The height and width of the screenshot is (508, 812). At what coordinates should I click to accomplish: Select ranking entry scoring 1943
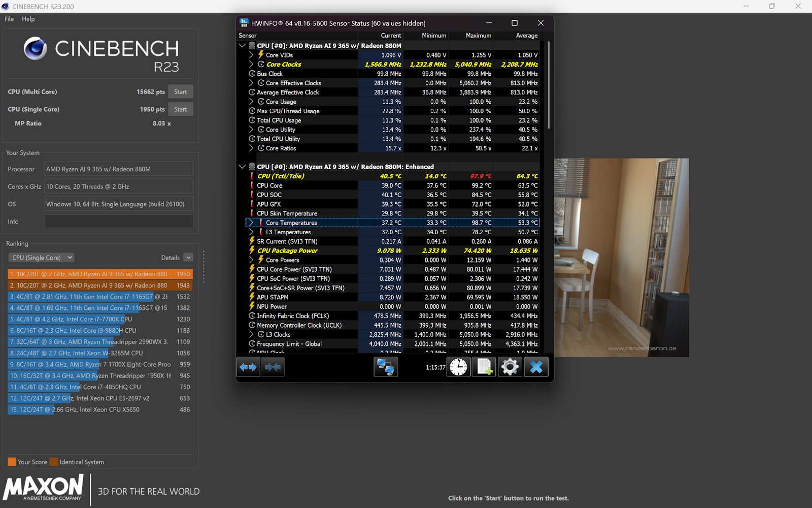[100, 285]
